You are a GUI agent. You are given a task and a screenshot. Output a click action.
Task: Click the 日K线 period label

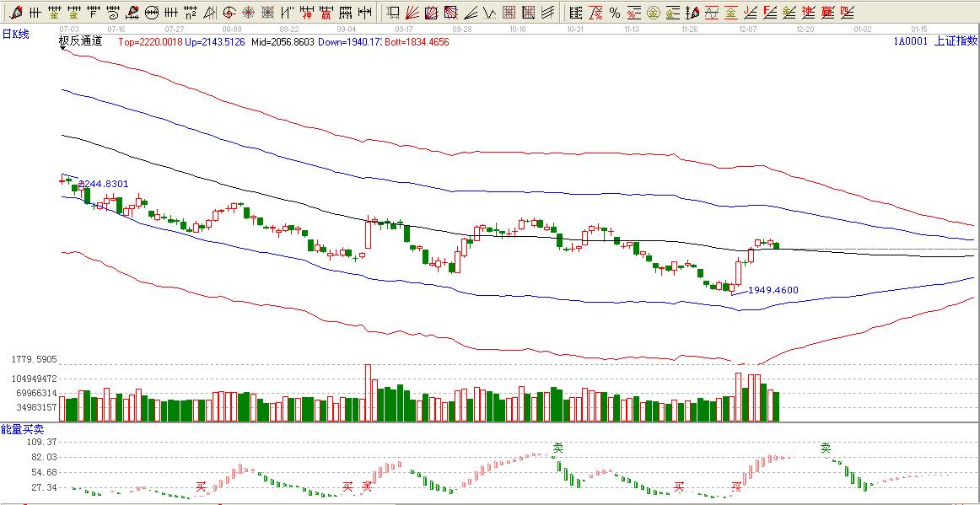tap(15, 34)
